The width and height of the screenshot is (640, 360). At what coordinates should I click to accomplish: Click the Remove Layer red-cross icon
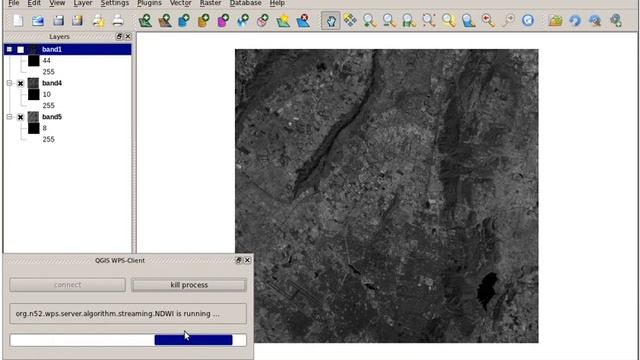tap(303, 20)
